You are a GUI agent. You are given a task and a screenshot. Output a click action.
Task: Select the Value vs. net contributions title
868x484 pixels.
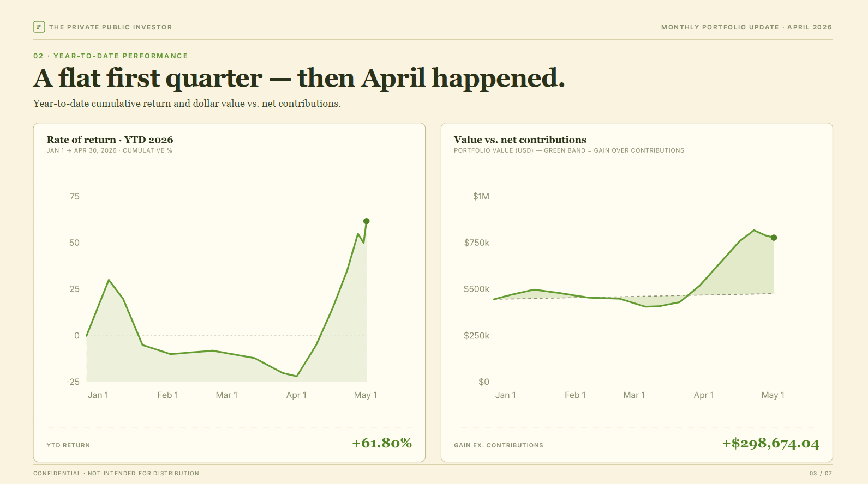tap(520, 140)
